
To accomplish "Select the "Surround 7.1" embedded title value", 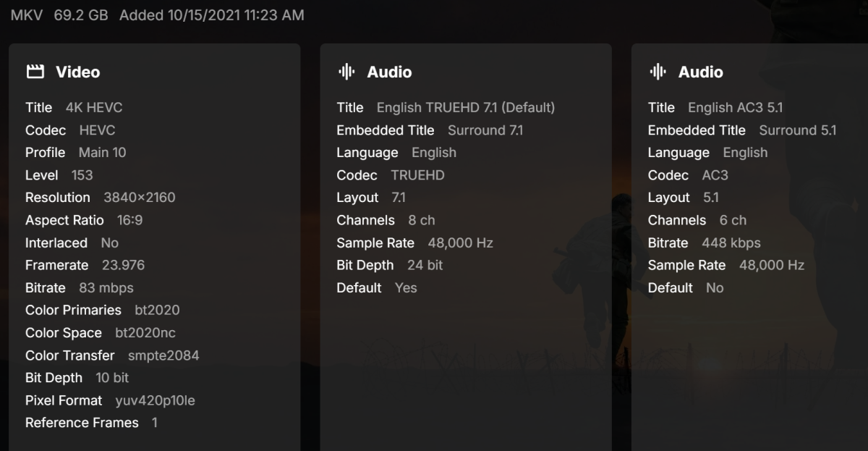I will coord(485,130).
